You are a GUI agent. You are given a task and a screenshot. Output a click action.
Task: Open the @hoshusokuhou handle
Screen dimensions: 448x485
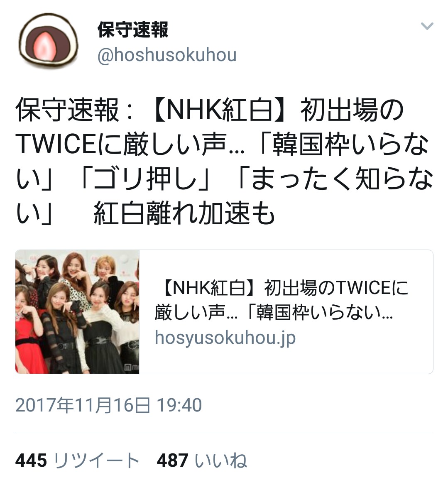(x=167, y=55)
